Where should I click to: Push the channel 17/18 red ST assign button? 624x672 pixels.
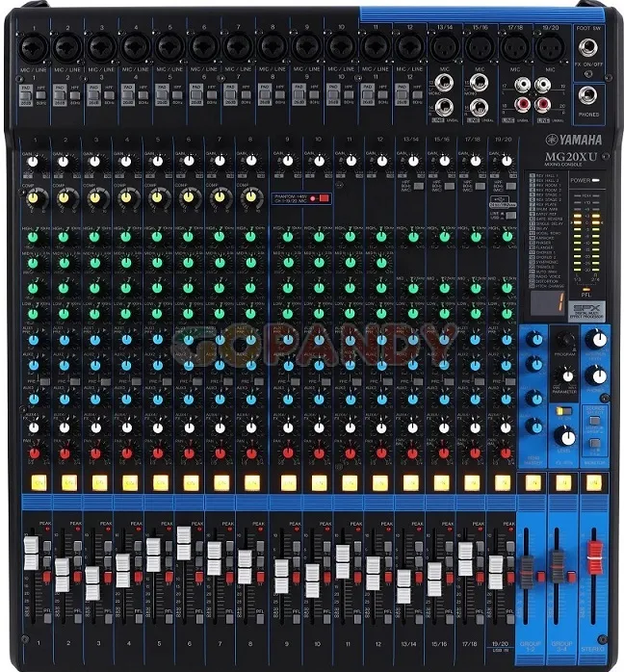[x=480, y=577]
